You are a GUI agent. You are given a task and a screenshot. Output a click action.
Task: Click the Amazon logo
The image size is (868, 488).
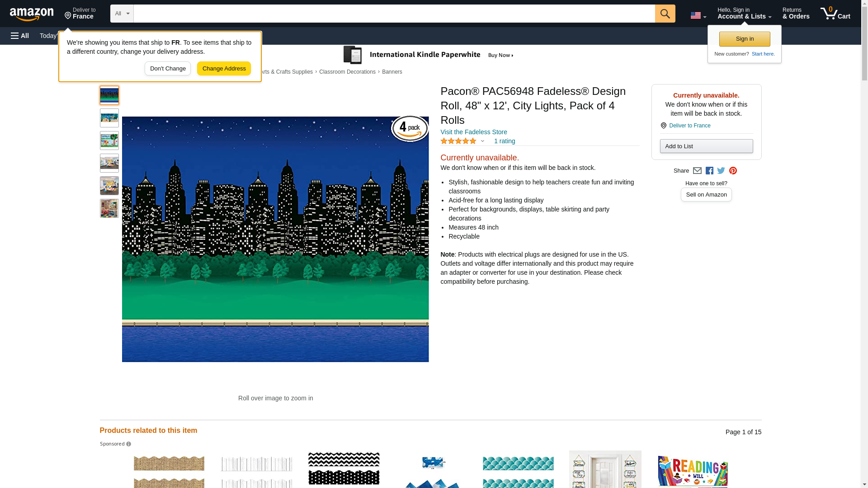pos(32,14)
